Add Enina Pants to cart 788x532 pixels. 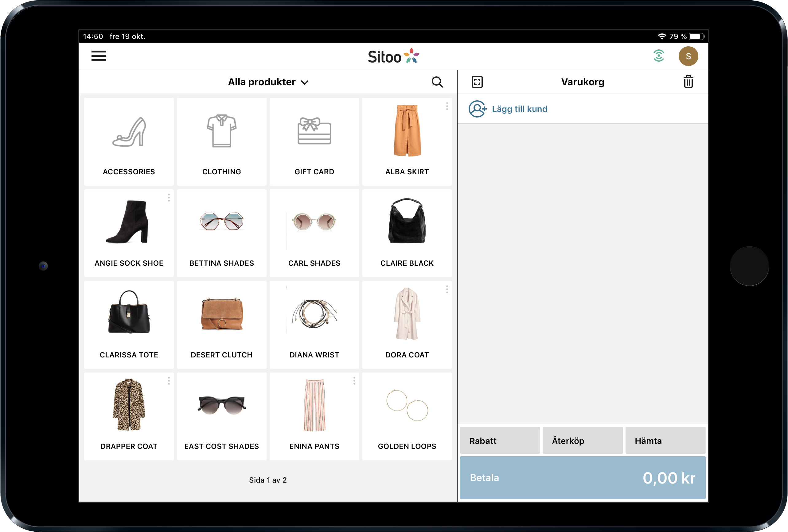(x=314, y=416)
